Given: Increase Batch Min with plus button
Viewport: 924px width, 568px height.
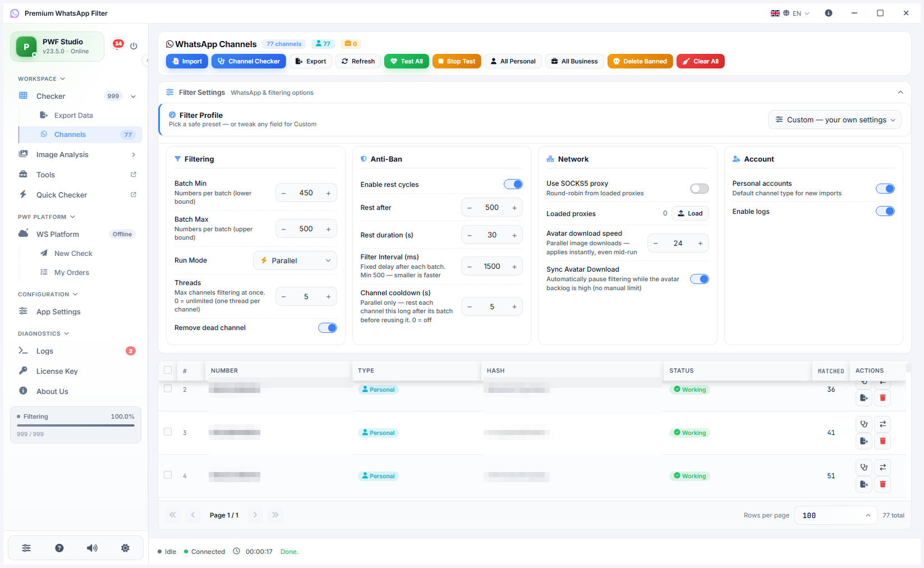Looking at the screenshot, I should (x=329, y=193).
